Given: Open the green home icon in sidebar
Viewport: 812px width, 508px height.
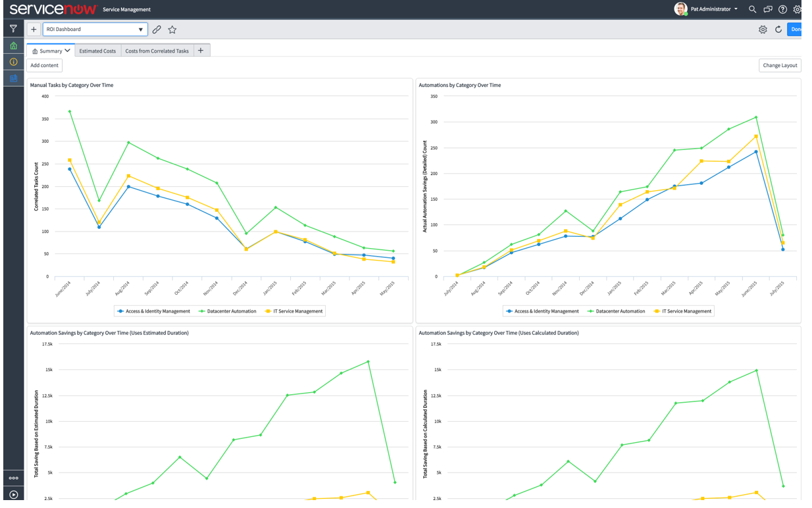Looking at the screenshot, I should coord(13,45).
